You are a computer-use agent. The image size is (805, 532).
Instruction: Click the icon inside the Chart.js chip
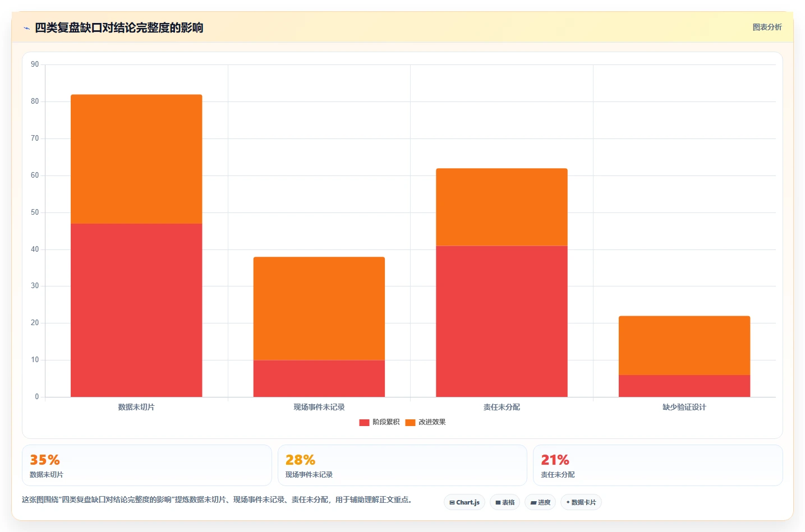452,503
